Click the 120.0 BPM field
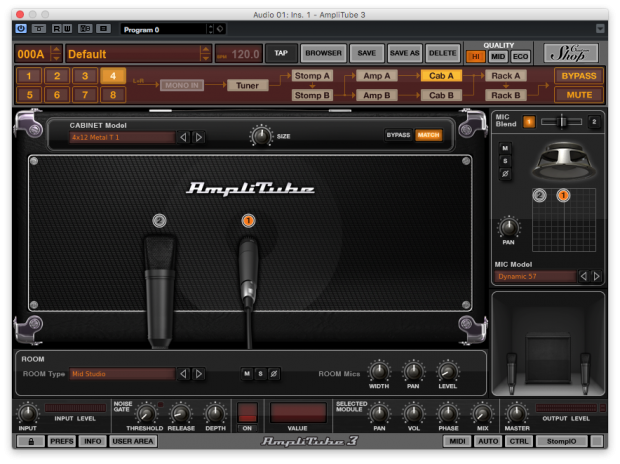Screen dimensions: 620x464 pos(239,54)
